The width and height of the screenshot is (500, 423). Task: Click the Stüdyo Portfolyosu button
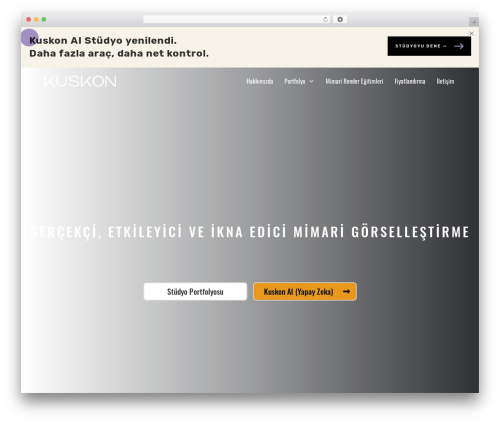(195, 292)
